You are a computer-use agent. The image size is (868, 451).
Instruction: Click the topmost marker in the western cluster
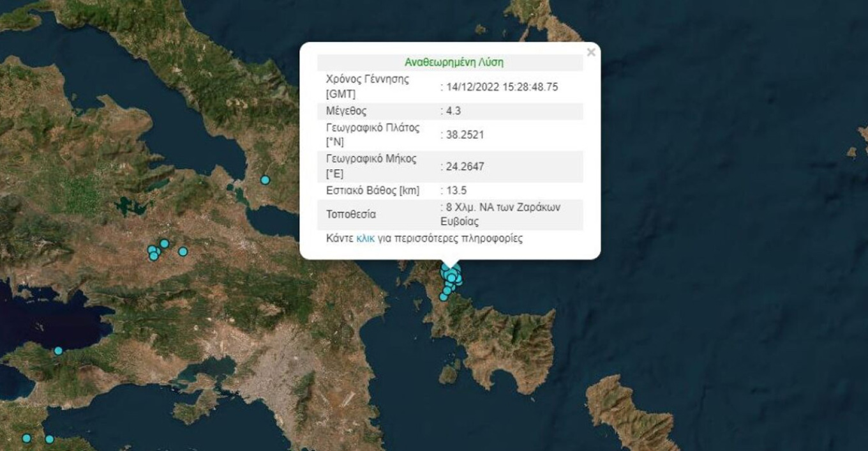pyautogui.click(x=164, y=243)
